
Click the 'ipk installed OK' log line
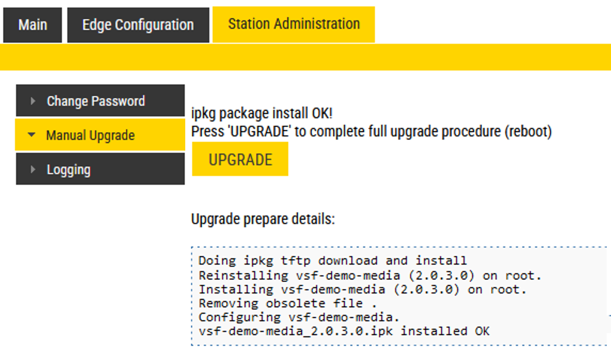(x=344, y=331)
